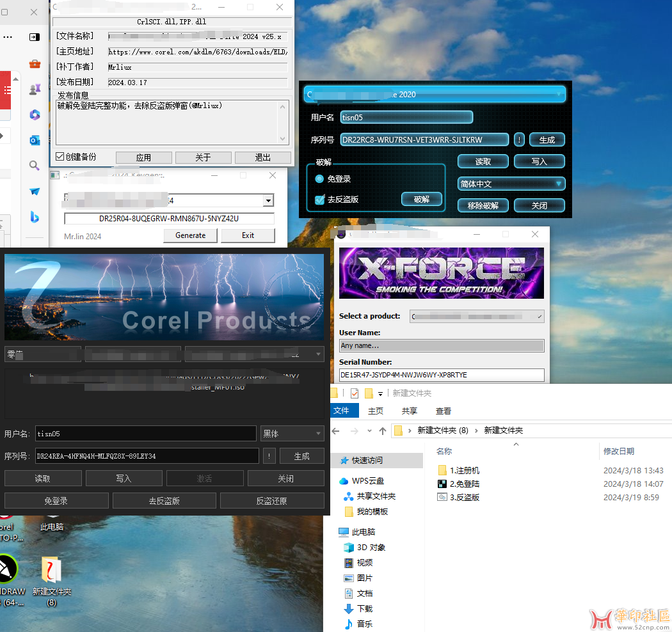This screenshot has width=672, height=632.
Task: Switch to the 共享 ribbon tab
Action: pos(410,411)
